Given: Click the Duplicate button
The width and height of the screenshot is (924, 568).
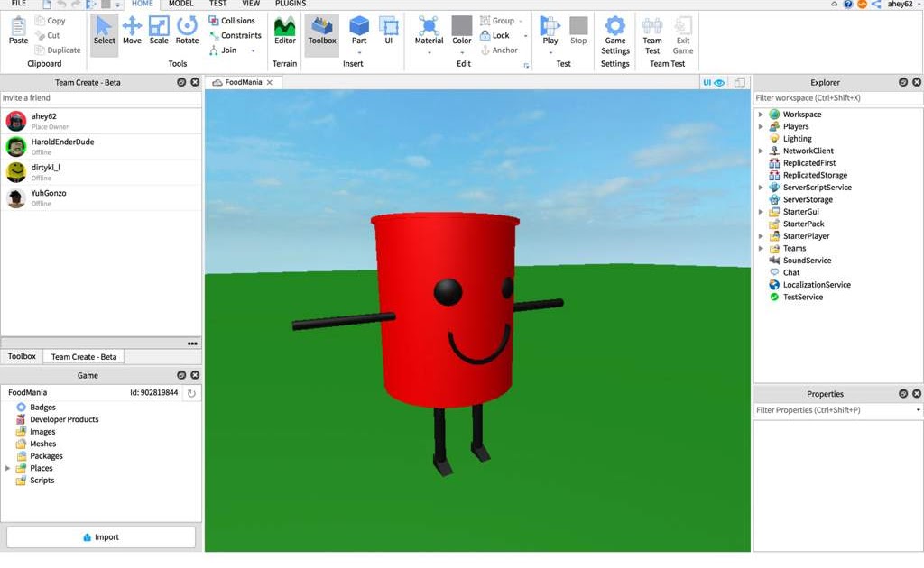Looking at the screenshot, I should [58, 50].
